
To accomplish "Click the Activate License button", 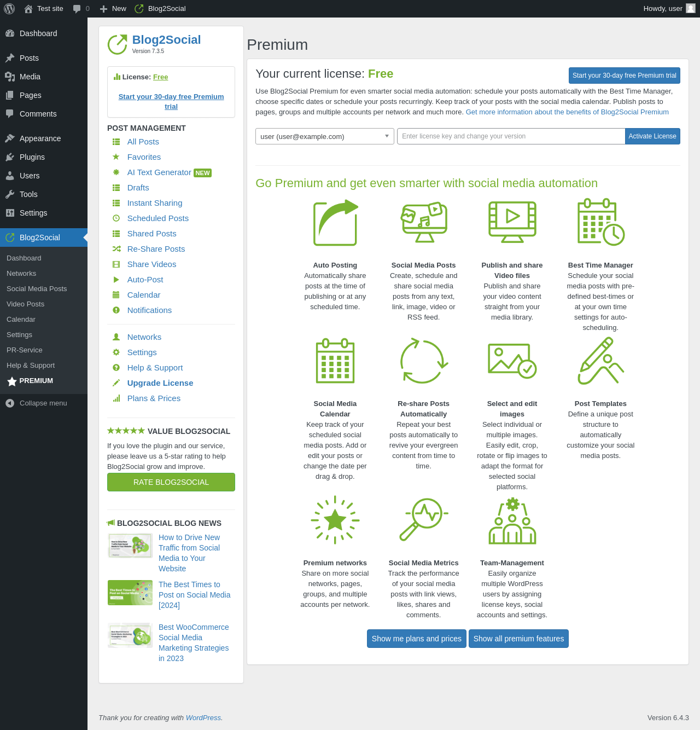I will pyautogui.click(x=652, y=136).
